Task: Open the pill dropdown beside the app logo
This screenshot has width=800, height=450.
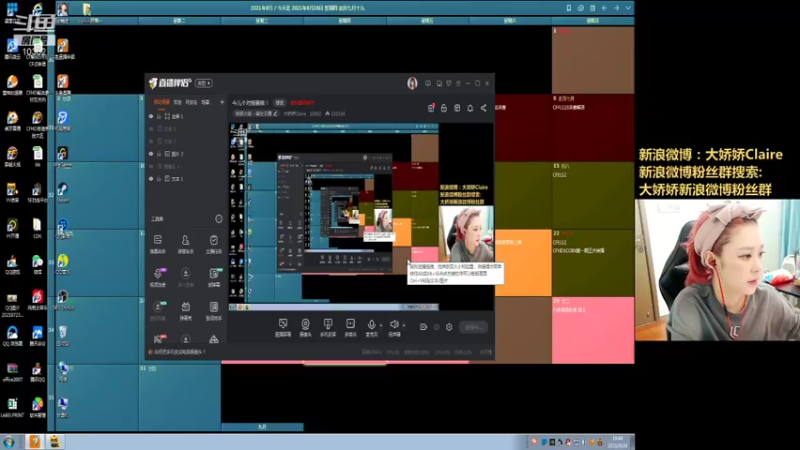Action: pos(204,83)
